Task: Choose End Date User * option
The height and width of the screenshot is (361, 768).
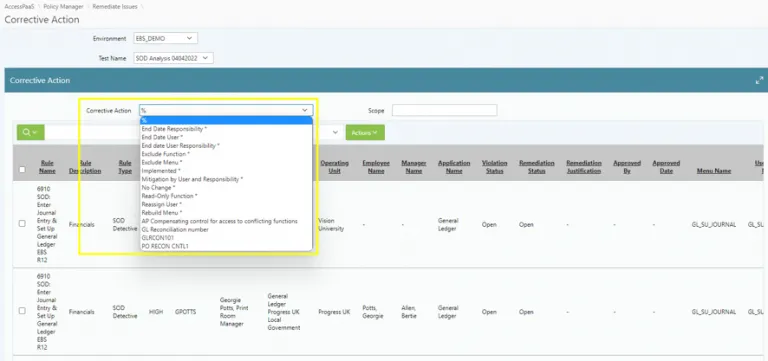Action: coord(226,137)
